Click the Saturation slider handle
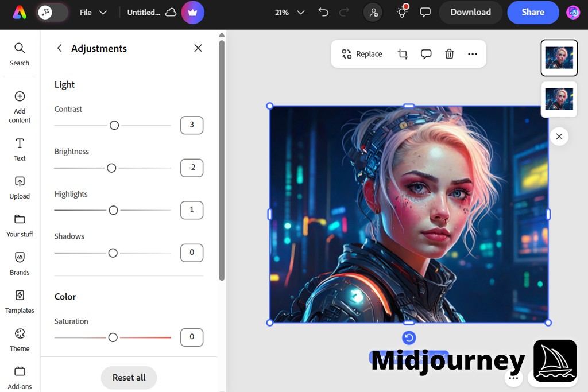 (x=113, y=337)
